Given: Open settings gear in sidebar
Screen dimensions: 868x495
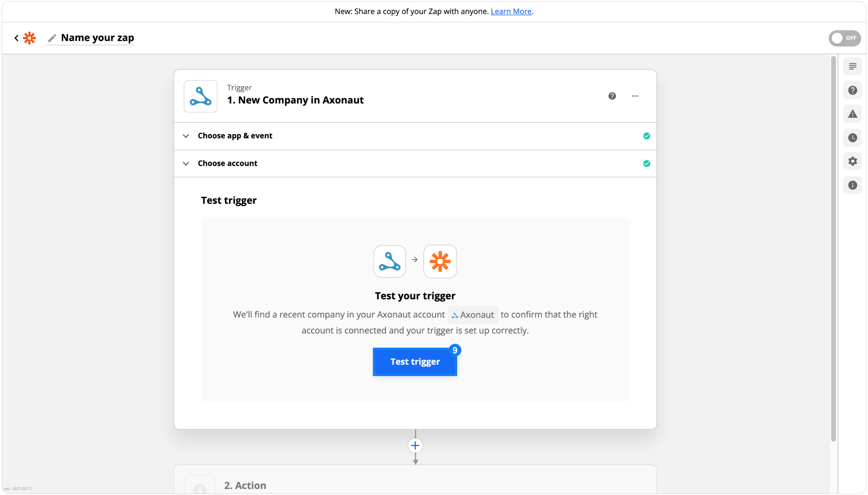Looking at the screenshot, I should [852, 161].
